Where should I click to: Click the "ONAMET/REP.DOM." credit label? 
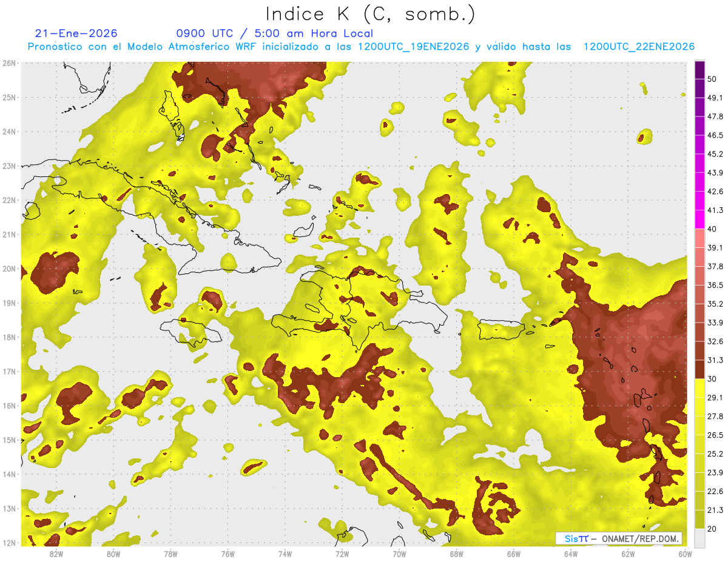pyautogui.click(x=641, y=538)
